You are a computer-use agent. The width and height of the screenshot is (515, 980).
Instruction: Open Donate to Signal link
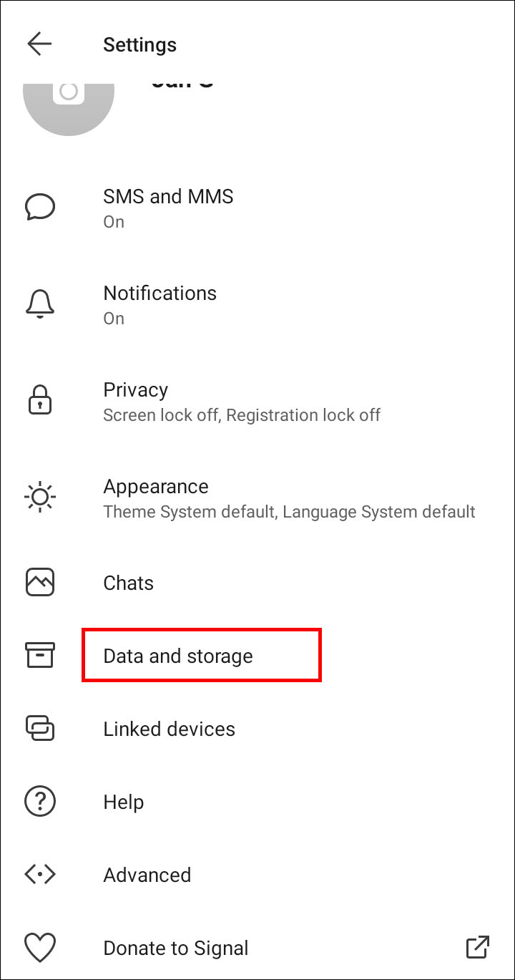176,948
